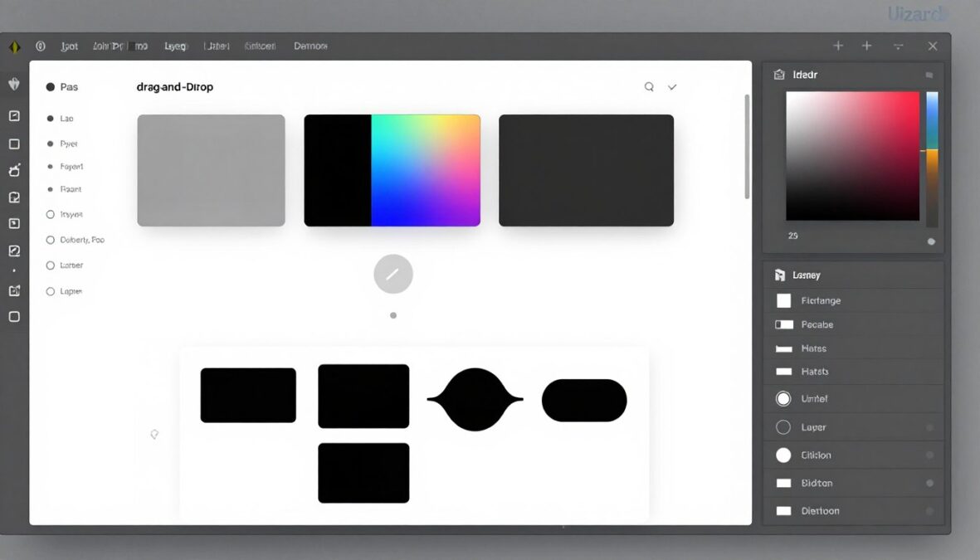
Task: Select the image insert tool in sidebar
Action: point(14,290)
